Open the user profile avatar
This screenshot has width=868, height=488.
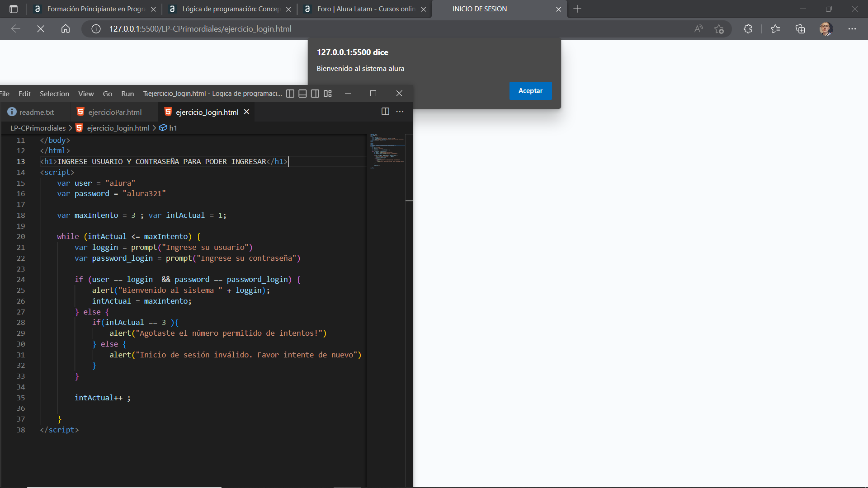click(826, 29)
